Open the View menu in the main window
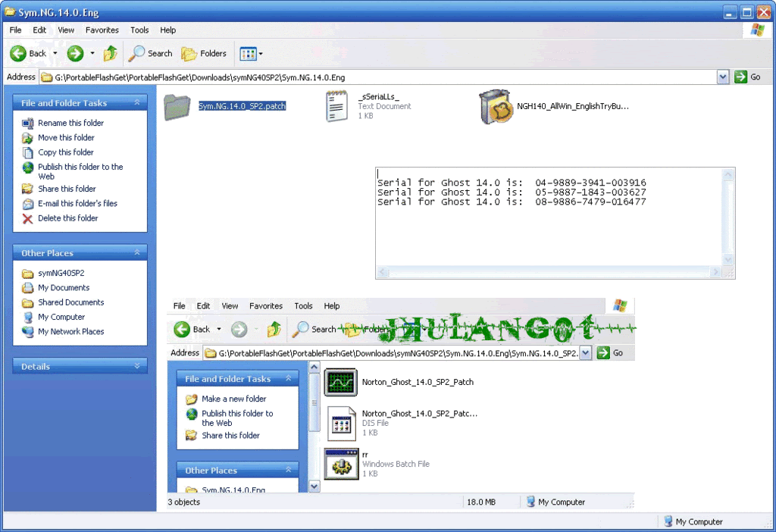 pos(66,30)
